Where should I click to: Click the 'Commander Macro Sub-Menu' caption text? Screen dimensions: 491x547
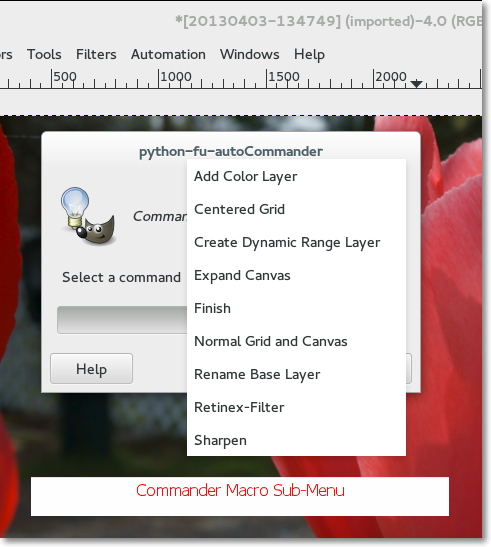click(x=240, y=490)
